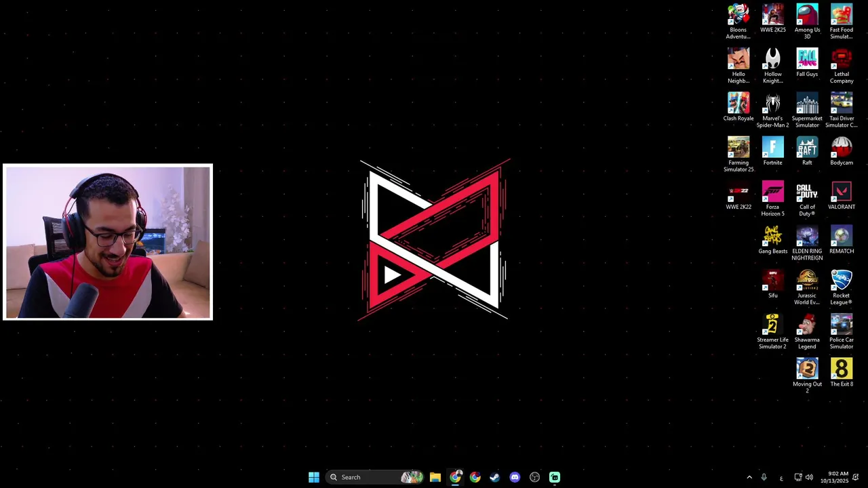
Task: Switch the input language indicator
Action: click(x=781, y=478)
